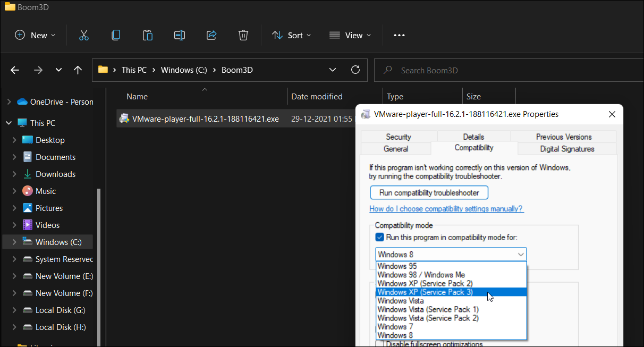
Task: Click the Share icon in toolbar
Action: (211, 35)
